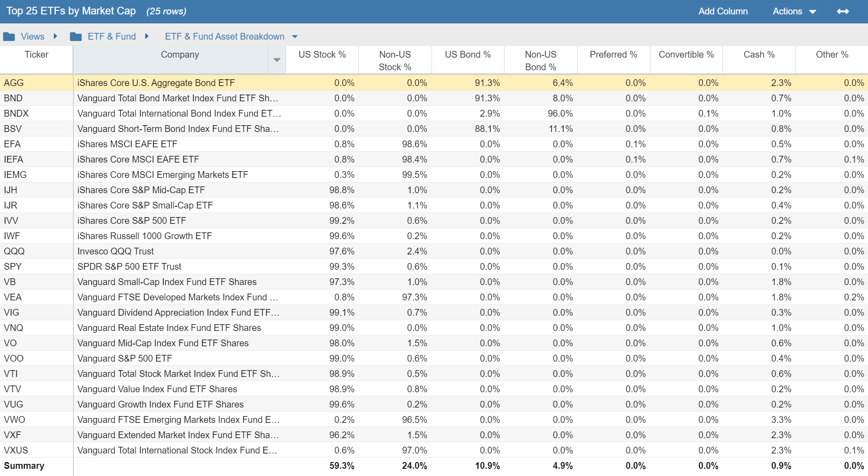The image size is (868, 476).
Task: Click the Add Column button
Action: (x=723, y=11)
